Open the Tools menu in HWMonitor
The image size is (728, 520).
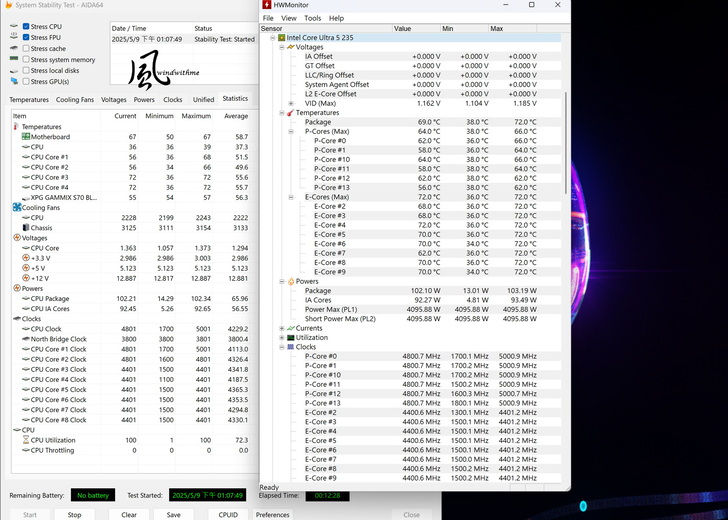point(312,18)
